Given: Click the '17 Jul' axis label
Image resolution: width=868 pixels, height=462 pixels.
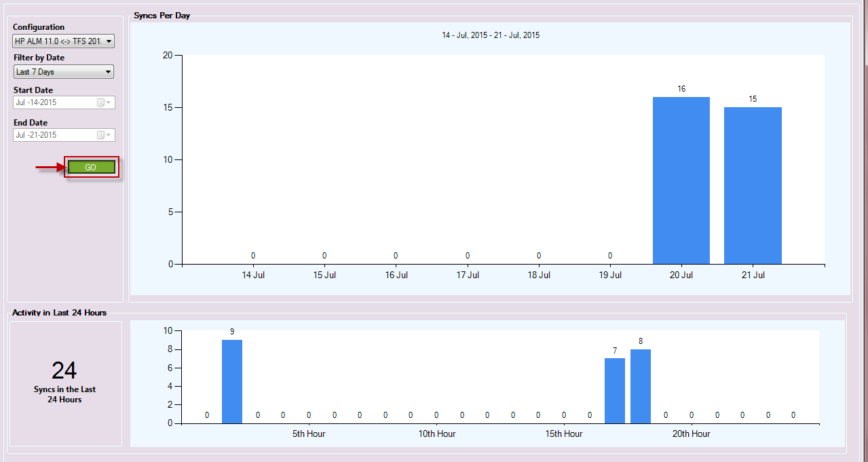Looking at the screenshot, I should pyautogui.click(x=468, y=275).
